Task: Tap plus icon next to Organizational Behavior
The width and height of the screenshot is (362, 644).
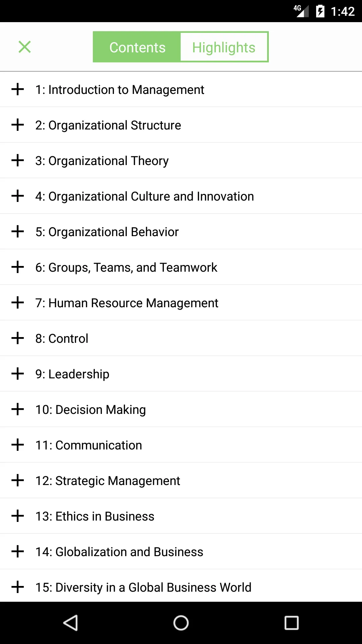Action: (x=17, y=231)
